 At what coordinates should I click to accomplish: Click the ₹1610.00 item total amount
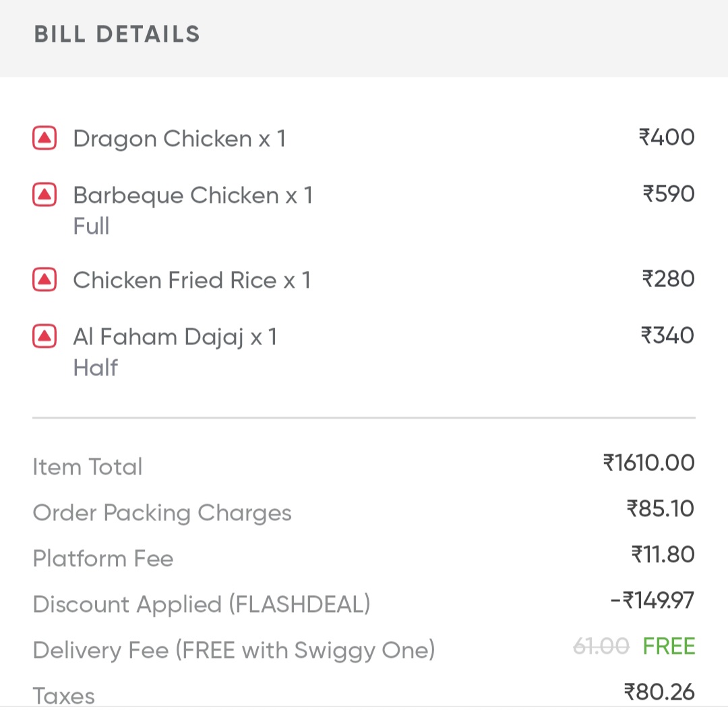pos(648,463)
